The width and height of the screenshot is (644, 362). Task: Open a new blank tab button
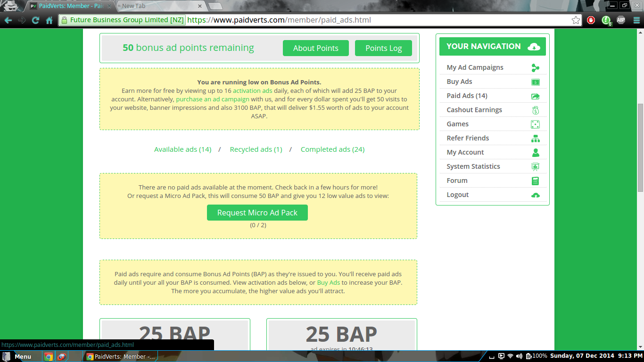pyautogui.click(x=215, y=6)
